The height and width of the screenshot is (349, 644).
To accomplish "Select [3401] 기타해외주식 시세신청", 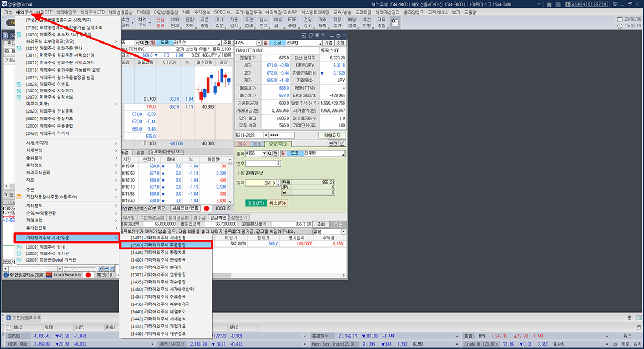I will tap(166, 238).
